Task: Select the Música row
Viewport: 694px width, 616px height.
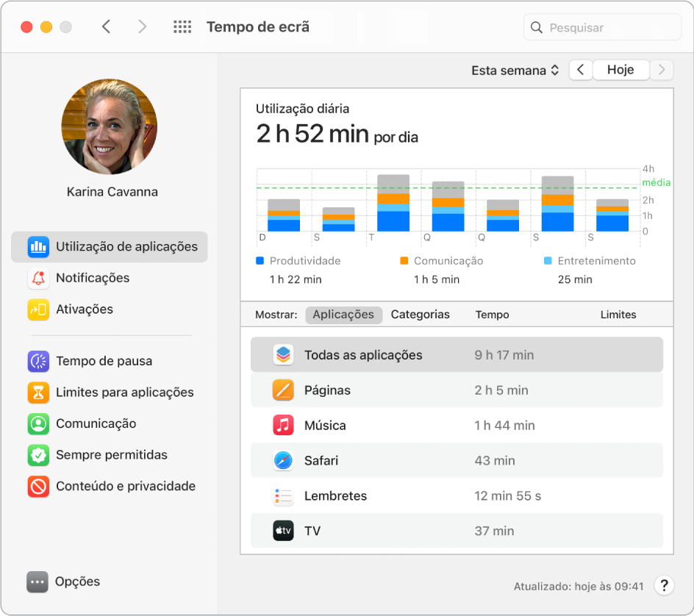Action: click(457, 426)
